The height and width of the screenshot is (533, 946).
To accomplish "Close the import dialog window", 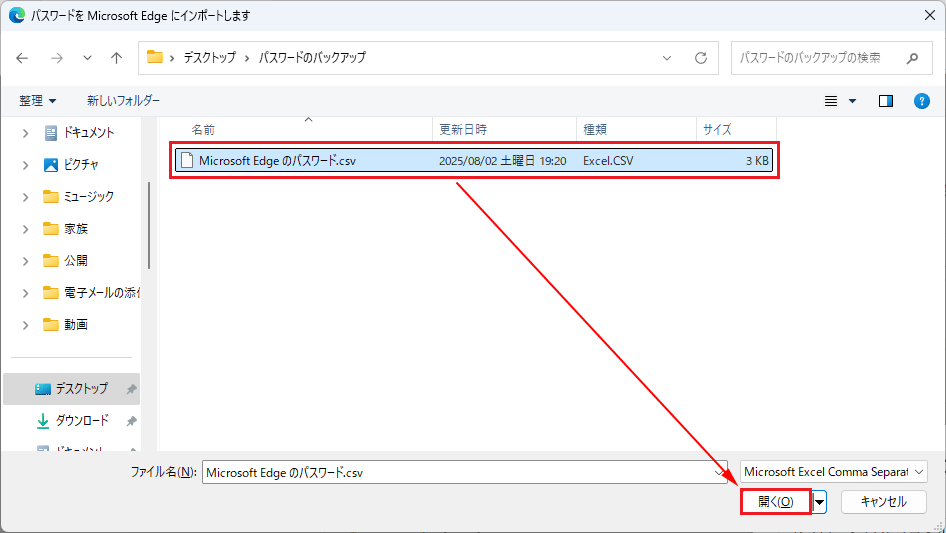I will (x=930, y=15).
